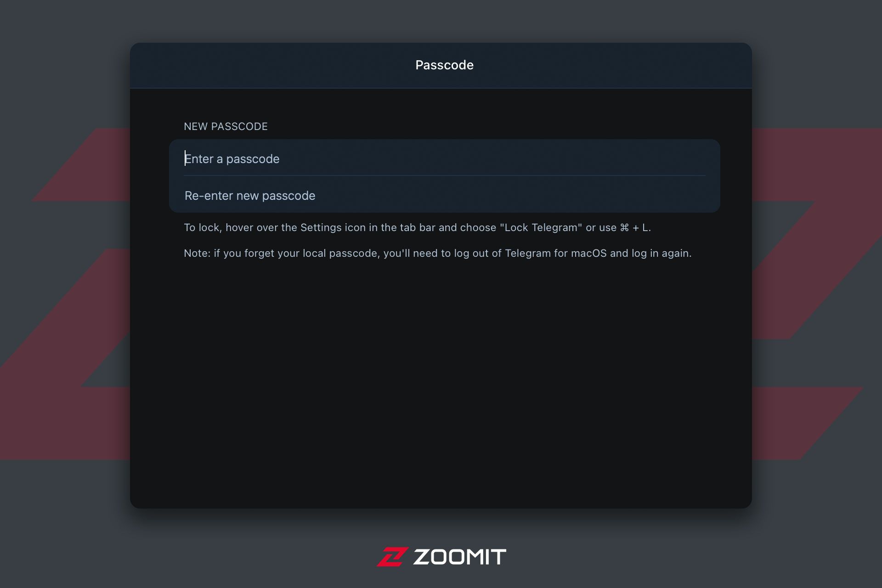Click the "Enter a passcode" input field

[444, 158]
